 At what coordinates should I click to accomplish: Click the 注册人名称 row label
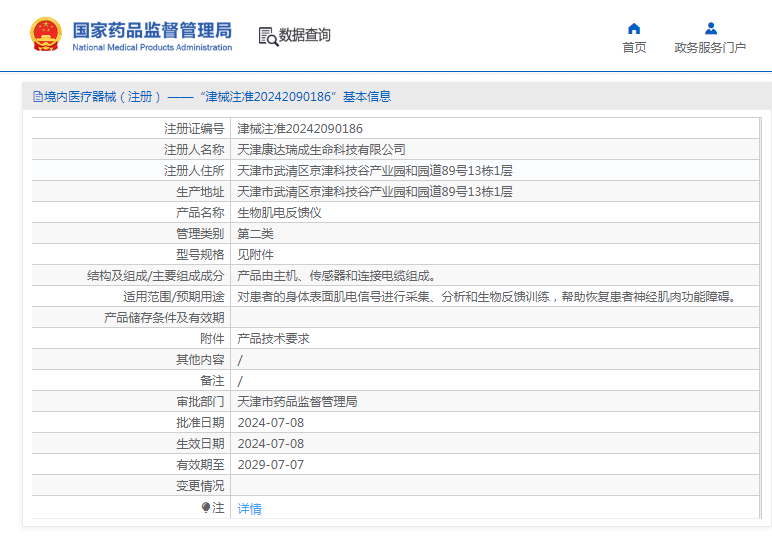pos(194,150)
